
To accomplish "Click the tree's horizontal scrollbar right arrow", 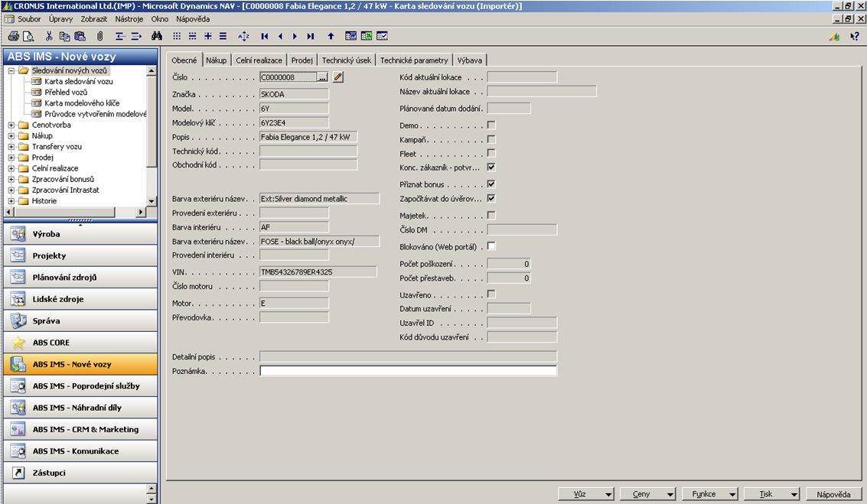I will (141, 212).
